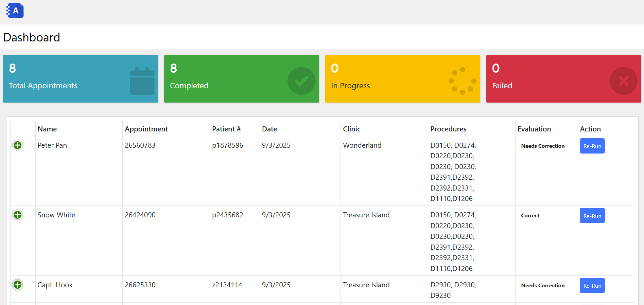Image resolution: width=644 pixels, height=305 pixels.
Task: Click the calendar icon on Total Appointments
Action: pos(142,81)
